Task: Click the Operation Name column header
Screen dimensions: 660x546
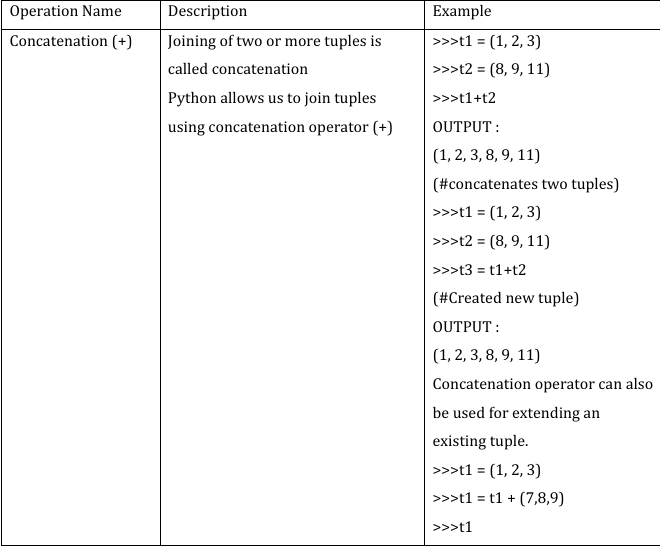Action: click(65, 11)
